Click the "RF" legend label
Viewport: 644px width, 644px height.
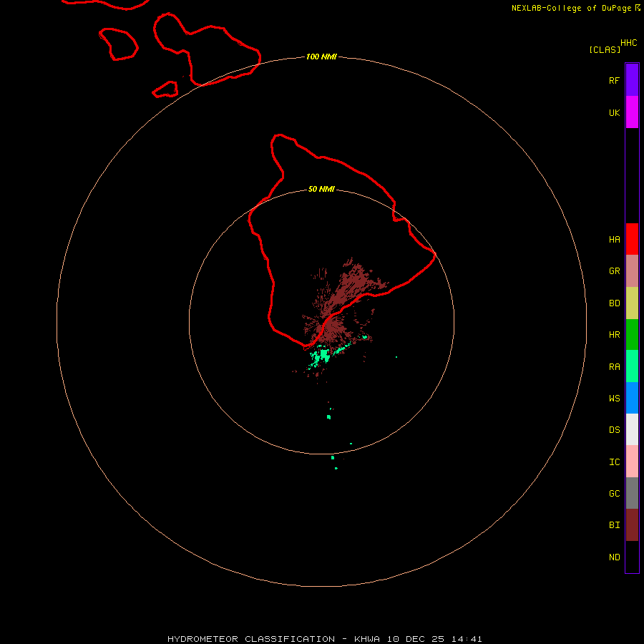click(x=614, y=80)
